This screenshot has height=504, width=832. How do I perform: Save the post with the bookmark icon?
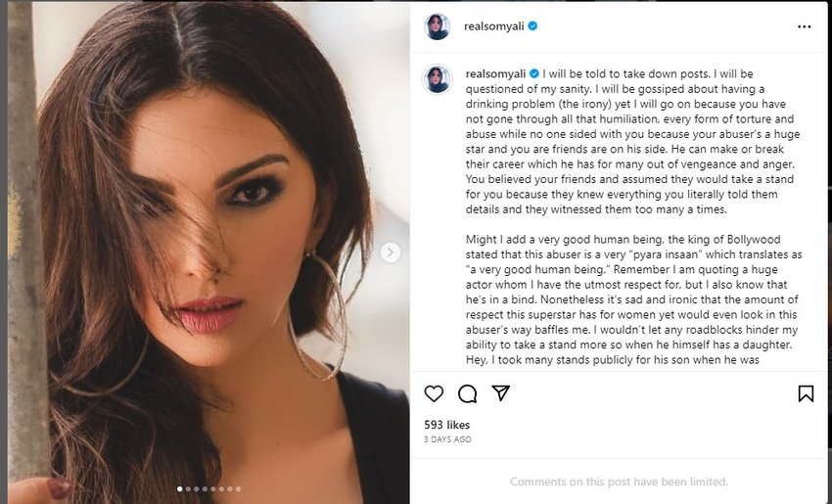click(806, 393)
